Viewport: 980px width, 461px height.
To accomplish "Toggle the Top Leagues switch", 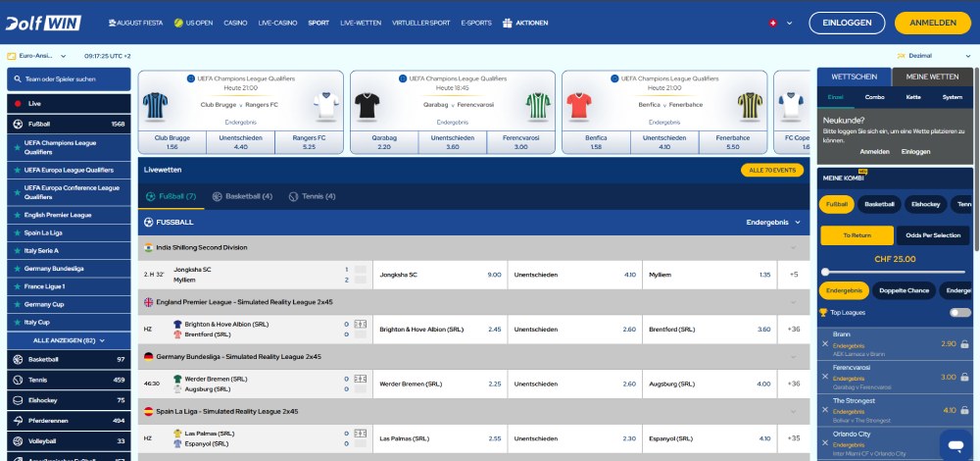I will 959,312.
